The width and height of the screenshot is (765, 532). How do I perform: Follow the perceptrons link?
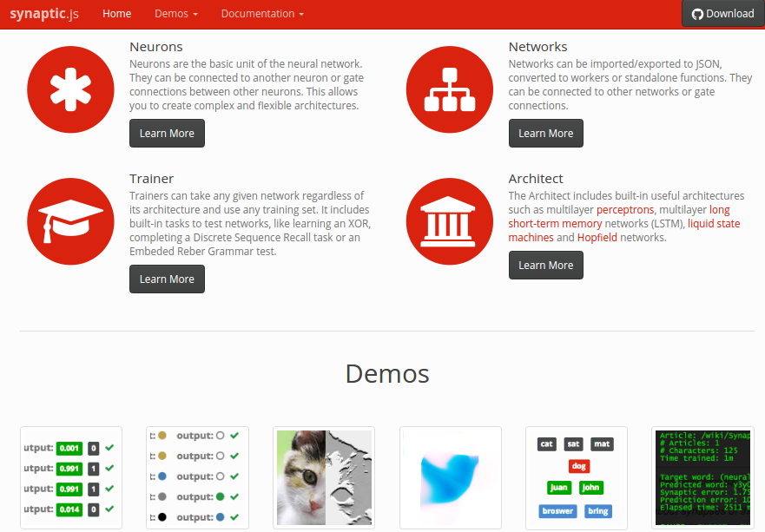tap(625, 210)
